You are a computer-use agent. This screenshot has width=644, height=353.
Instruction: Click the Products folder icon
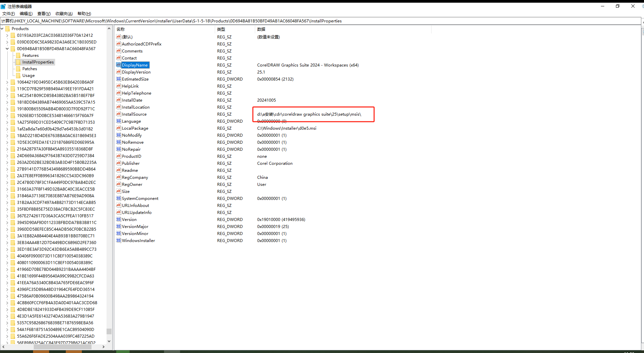[8, 29]
